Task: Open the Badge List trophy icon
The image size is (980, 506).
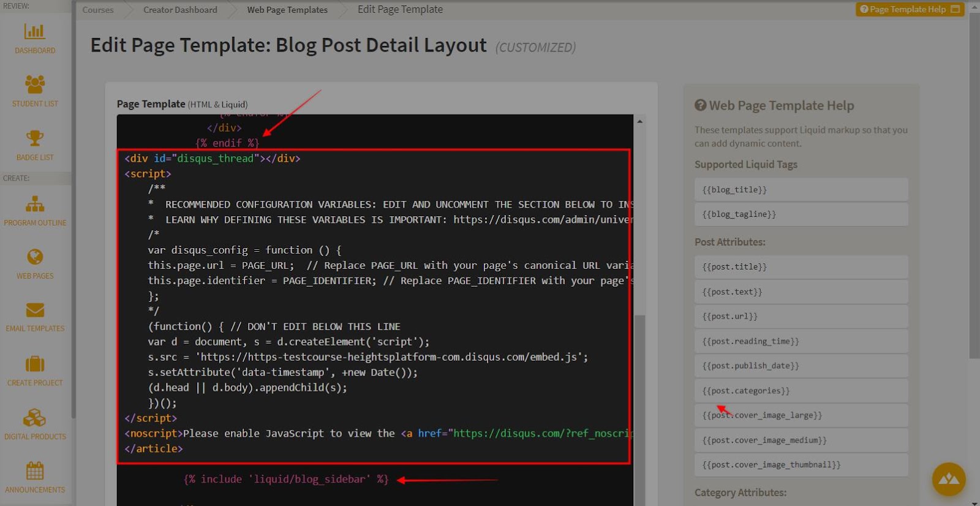Action: (35, 138)
